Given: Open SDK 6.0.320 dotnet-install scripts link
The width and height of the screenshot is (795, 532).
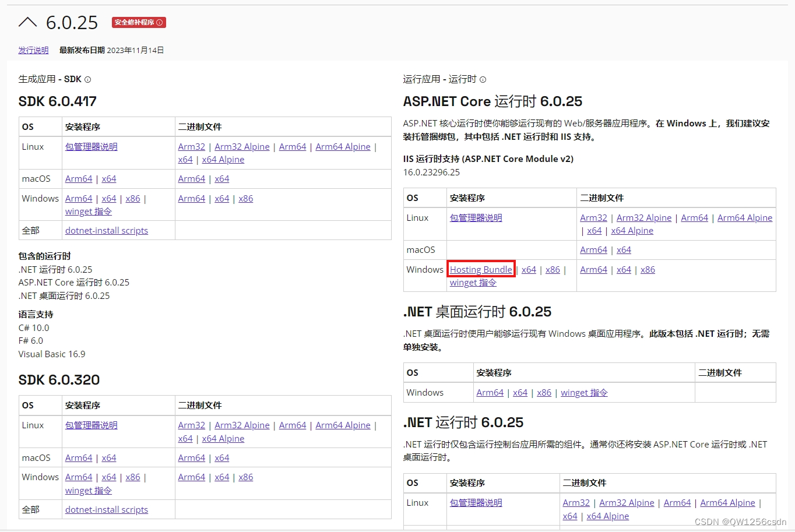Looking at the screenshot, I should click(x=107, y=510).
